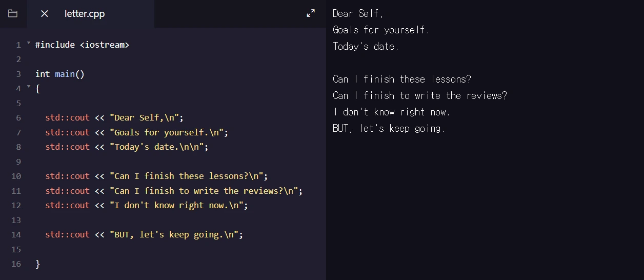Collapse the main function fold arrow
The image size is (644, 280).
click(x=29, y=87)
